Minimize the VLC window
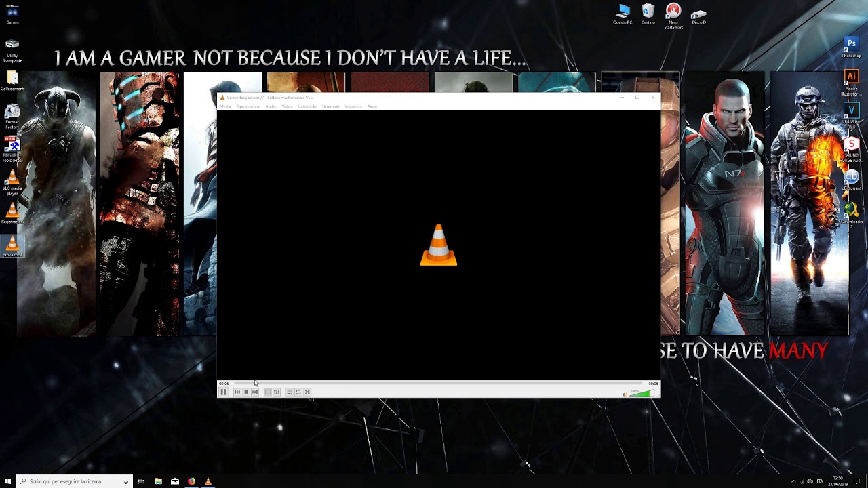 coord(622,98)
